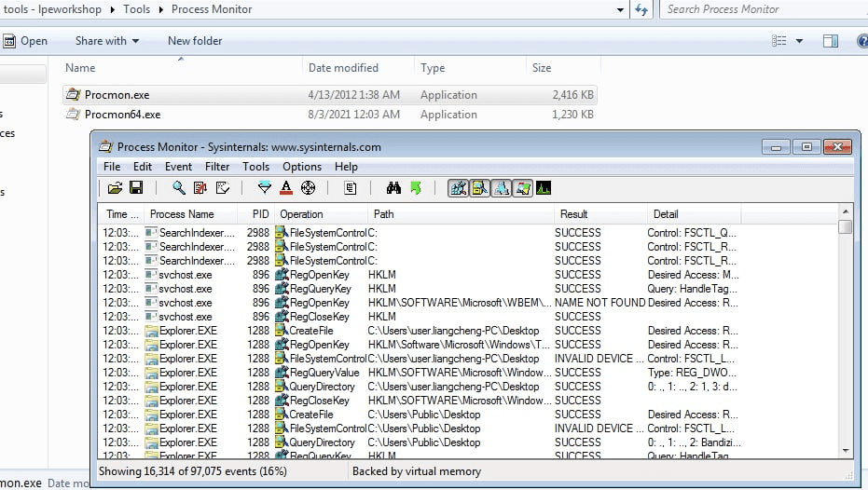Click the Detail column header
The height and width of the screenshot is (490, 868).
click(x=694, y=214)
